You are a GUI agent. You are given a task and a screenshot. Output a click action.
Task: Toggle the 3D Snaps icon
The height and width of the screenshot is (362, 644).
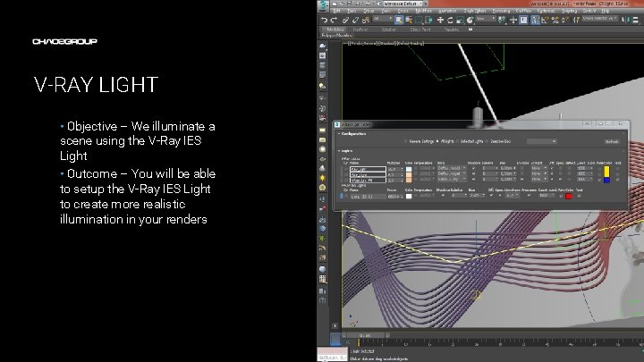pos(535,20)
